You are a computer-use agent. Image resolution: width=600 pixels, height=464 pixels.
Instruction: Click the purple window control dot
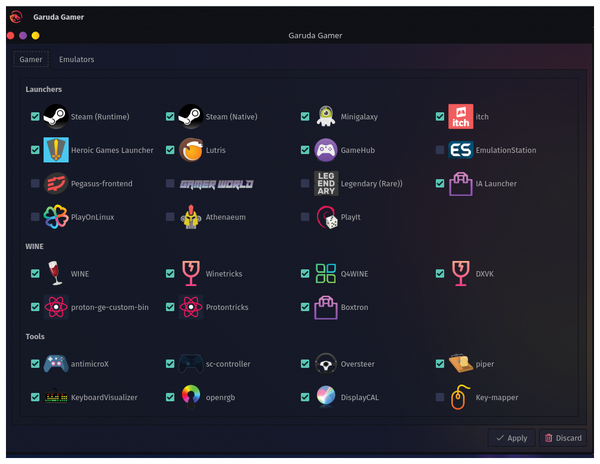tap(23, 36)
